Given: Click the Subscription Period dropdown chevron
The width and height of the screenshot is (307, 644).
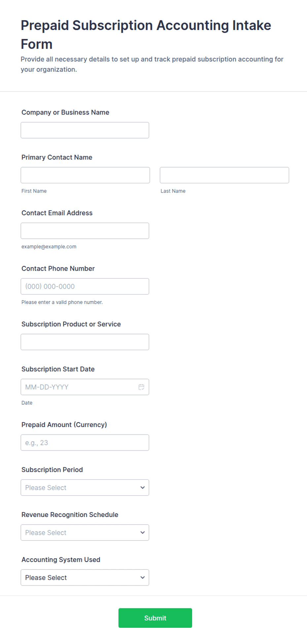Looking at the screenshot, I should 143,487.
